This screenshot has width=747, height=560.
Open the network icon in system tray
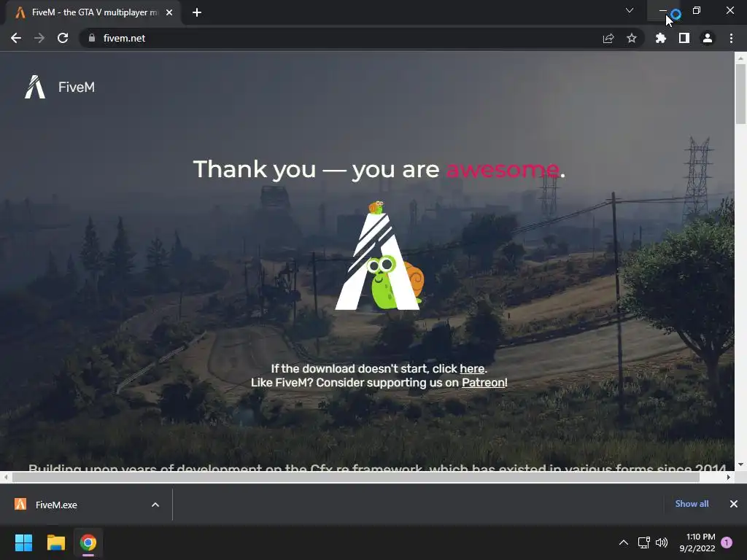[643, 542]
